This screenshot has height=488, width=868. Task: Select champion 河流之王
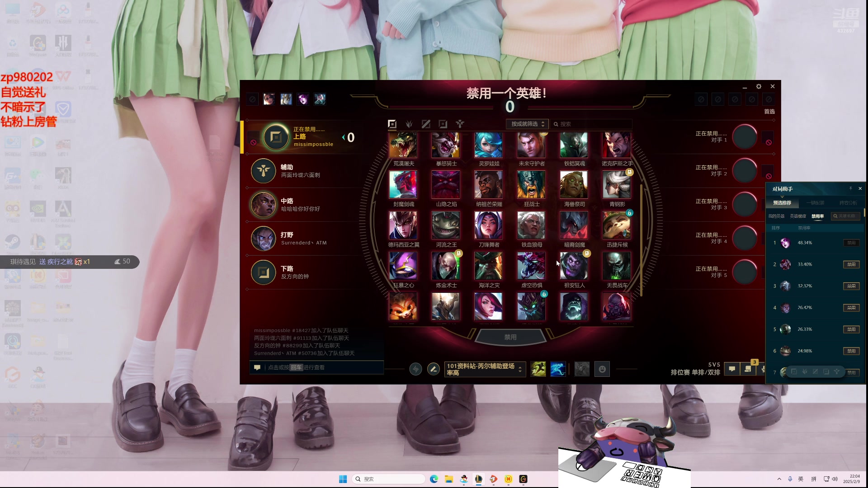pyautogui.click(x=446, y=225)
